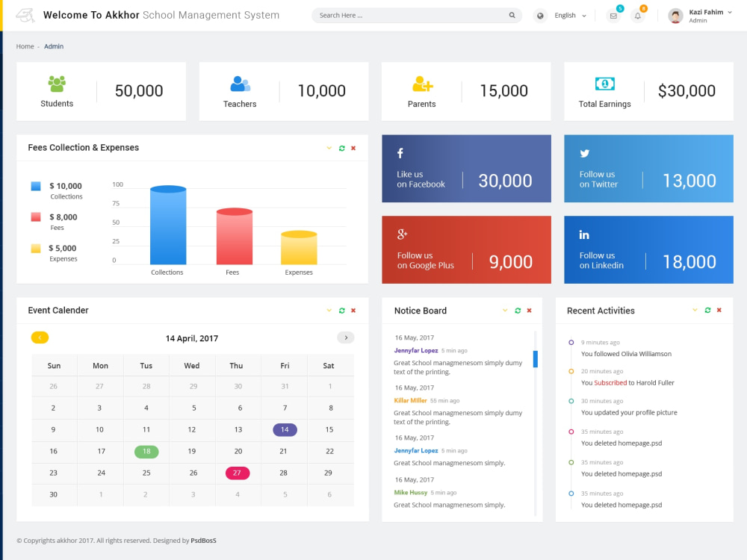Screen dimensions: 747x560
Task: Click the blue Teachers icon
Action: 240,84
